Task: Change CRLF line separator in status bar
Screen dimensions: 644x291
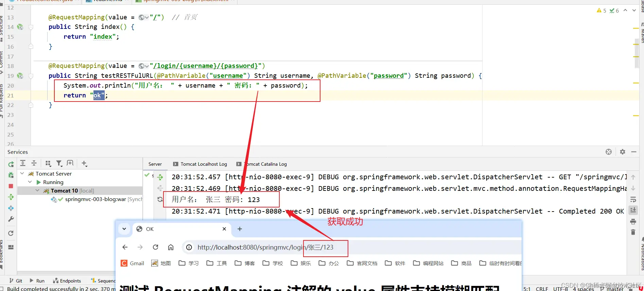Action: 542,289
